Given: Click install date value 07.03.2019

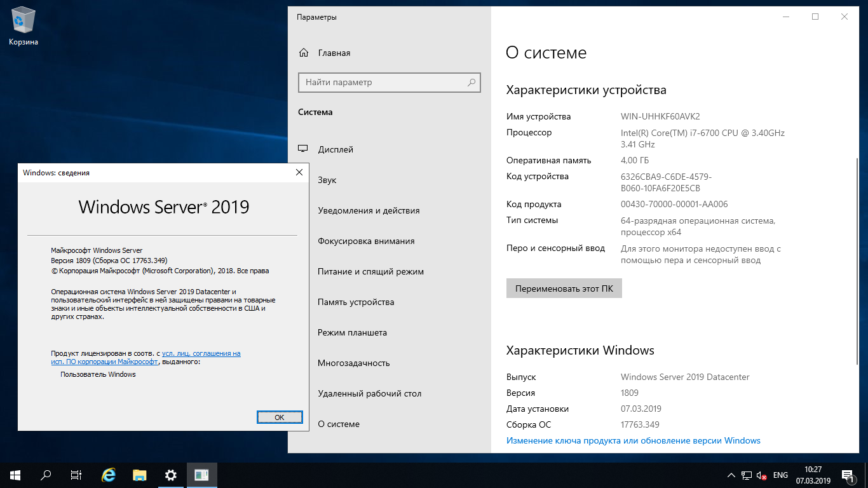Looking at the screenshot, I should pos(641,409).
